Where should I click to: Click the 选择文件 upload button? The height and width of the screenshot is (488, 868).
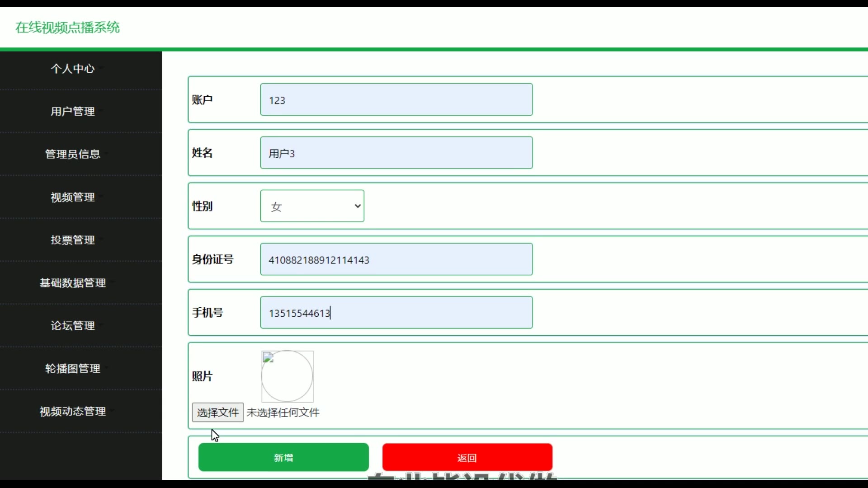218,413
